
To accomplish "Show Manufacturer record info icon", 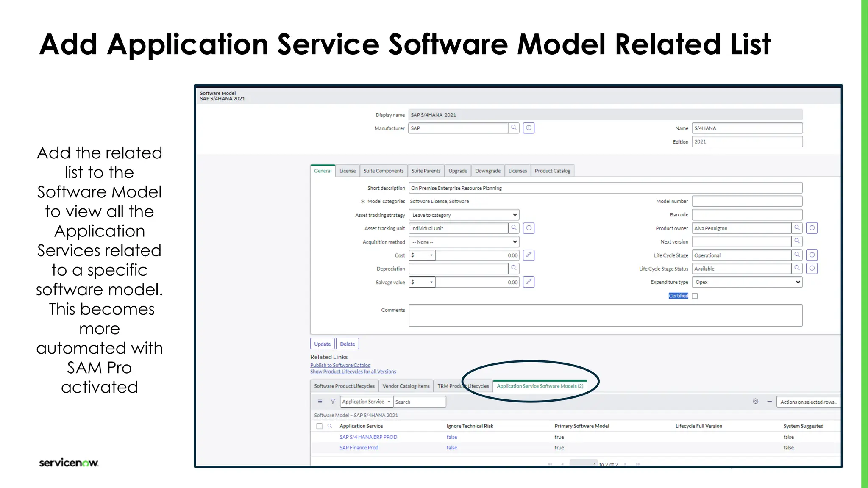I will point(529,128).
